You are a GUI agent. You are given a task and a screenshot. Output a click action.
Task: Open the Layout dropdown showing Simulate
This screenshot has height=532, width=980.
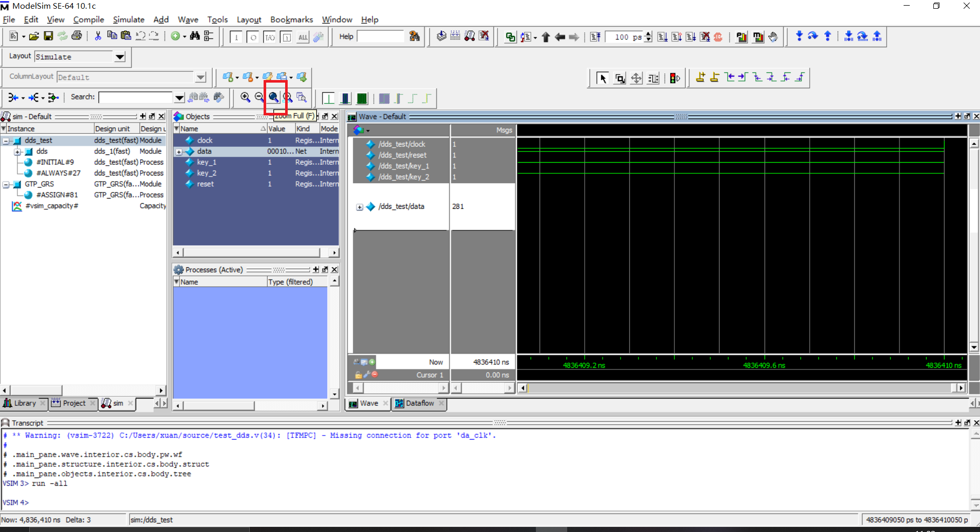(x=119, y=57)
